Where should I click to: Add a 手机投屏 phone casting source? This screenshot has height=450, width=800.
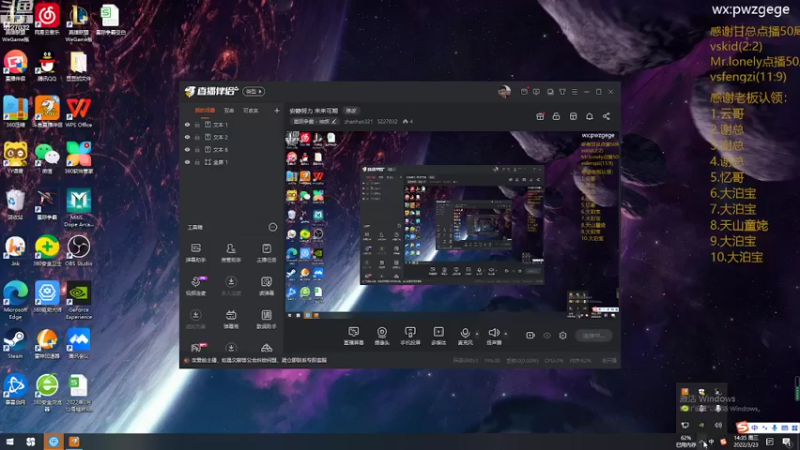tap(410, 336)
